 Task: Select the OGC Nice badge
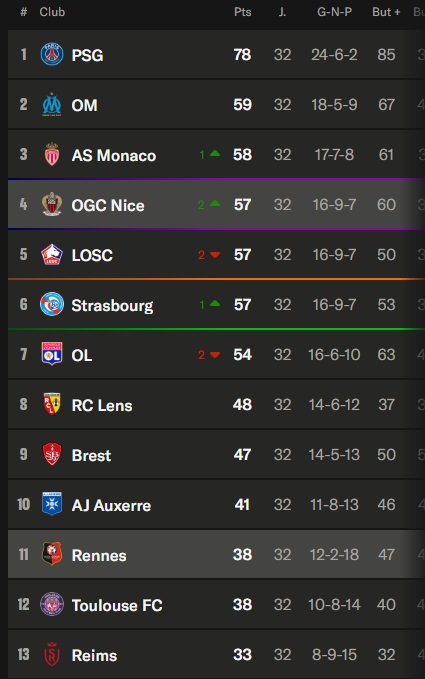(x=52, y=204)
